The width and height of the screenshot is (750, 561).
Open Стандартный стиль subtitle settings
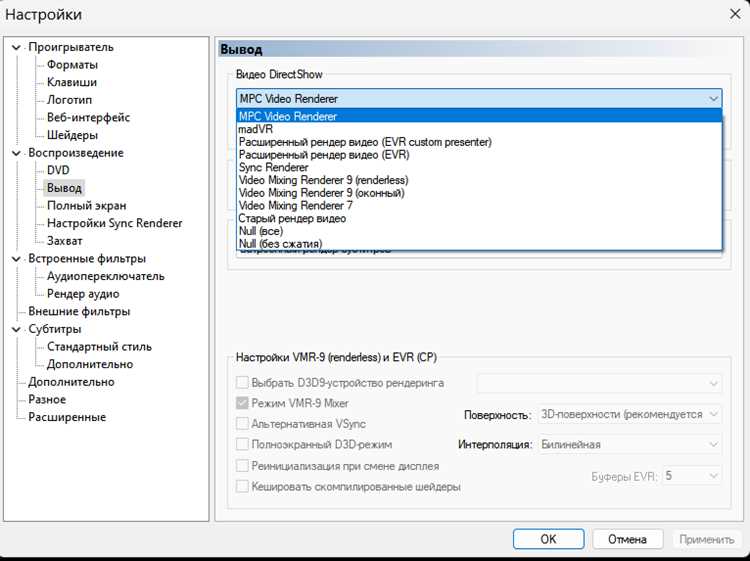(99, 347)
